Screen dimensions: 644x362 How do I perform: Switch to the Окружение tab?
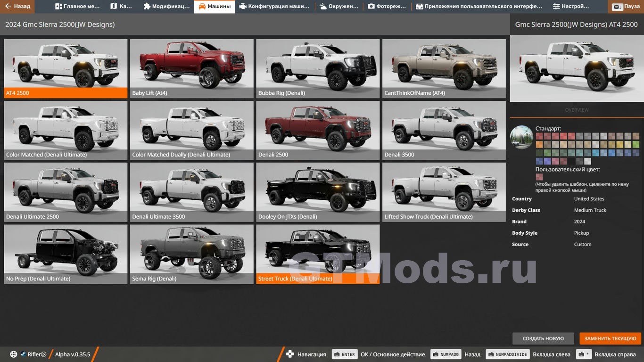pyautogui.click(x=339, y=7)
